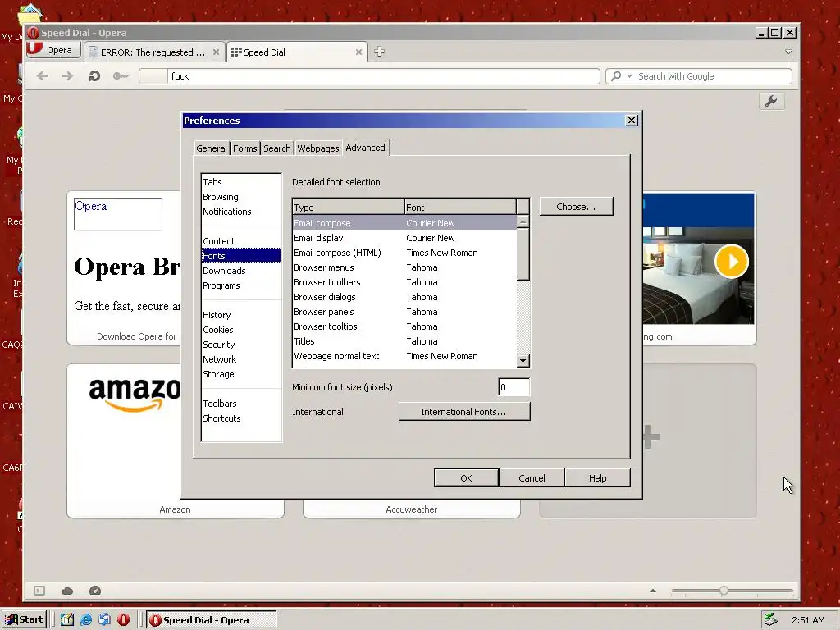The height and width of the screenshot is (630, 840).
Task: Click the Type column header
Action: (348, 207)
